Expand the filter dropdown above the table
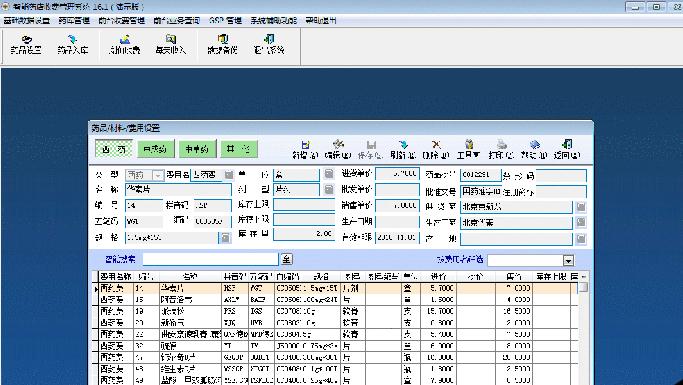The width and height of the screenshot is (683, 385). 568,260
